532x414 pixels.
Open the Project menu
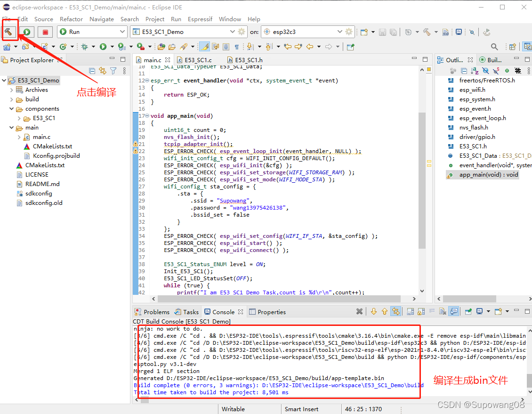point(155,19)
